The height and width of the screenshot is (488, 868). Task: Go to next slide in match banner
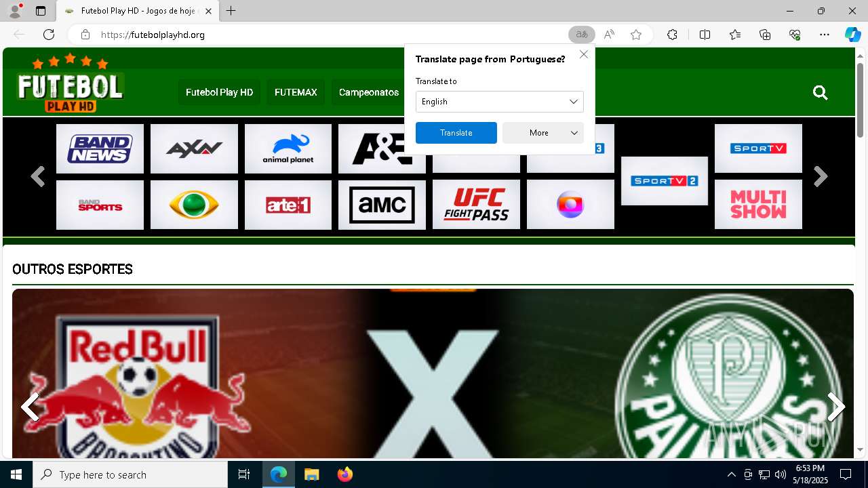pos(836,407)
